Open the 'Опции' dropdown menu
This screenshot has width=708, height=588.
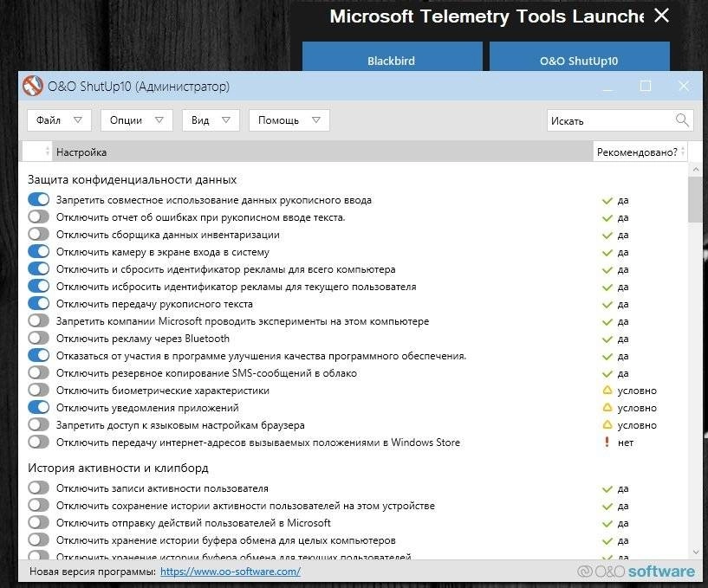(x=137, y=120)
